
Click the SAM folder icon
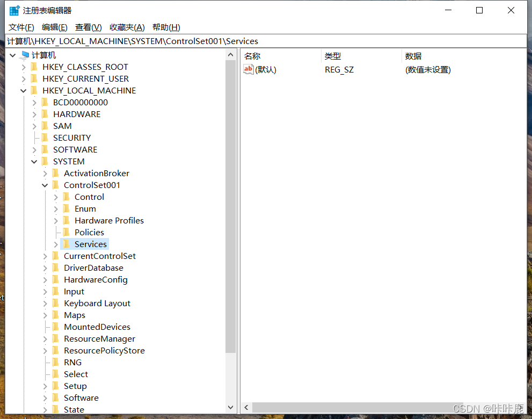(x=45, y=126)
